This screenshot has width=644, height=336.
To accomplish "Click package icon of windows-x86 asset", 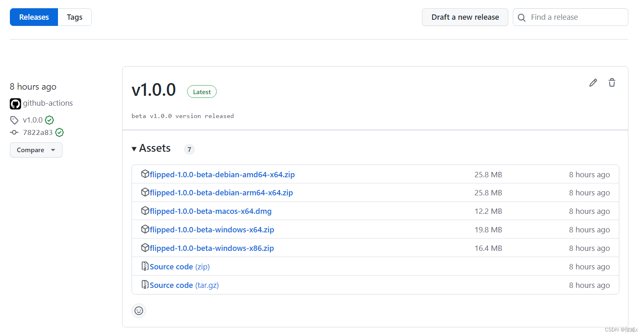I will tap(145, 248).
